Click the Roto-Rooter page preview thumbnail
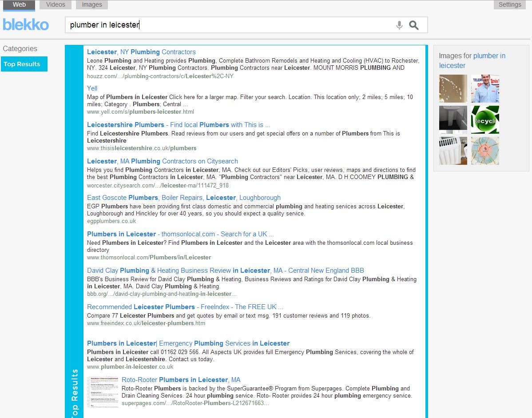This screenshot has width=532, height=418. 103,392
